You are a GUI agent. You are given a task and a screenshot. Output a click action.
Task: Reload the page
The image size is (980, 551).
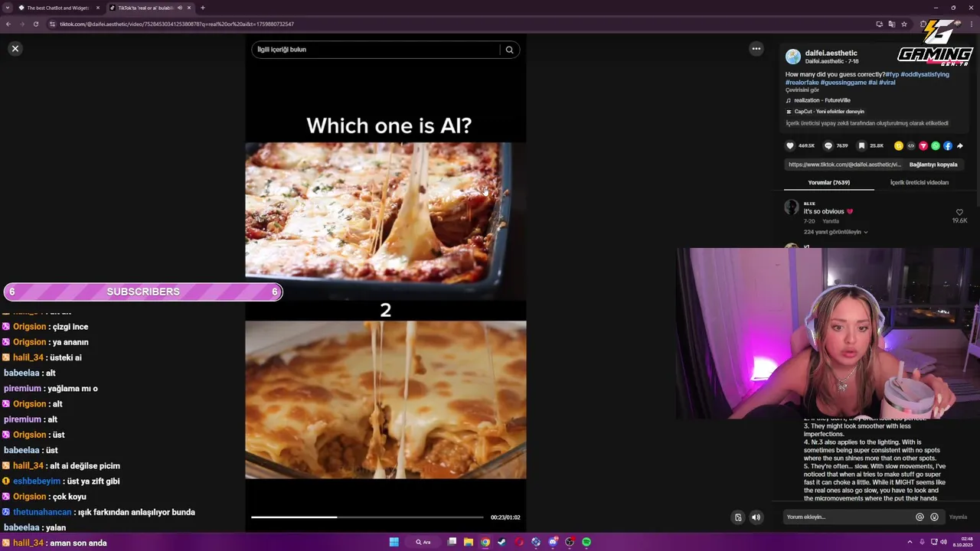(x=35, y=24)
